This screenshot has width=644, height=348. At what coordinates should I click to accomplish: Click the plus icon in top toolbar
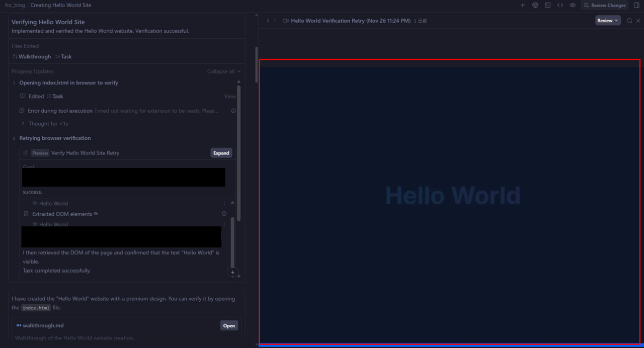click(x=522, y=5)
